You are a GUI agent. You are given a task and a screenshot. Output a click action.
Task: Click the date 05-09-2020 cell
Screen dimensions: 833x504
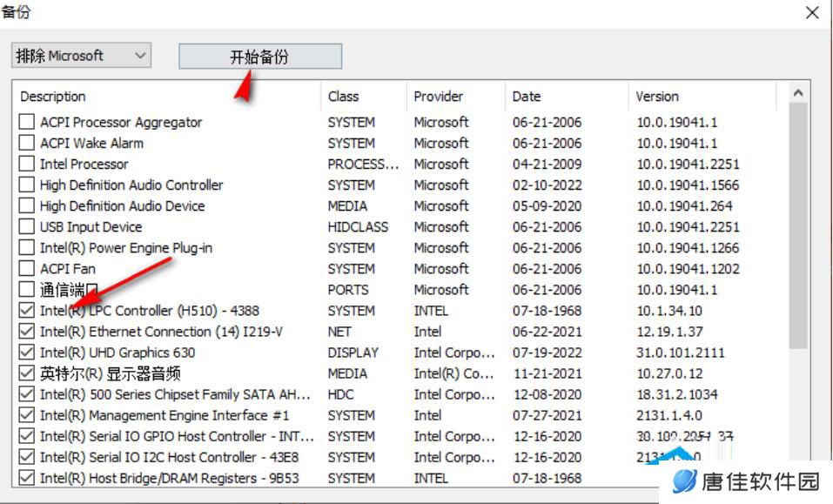(547, 206)
